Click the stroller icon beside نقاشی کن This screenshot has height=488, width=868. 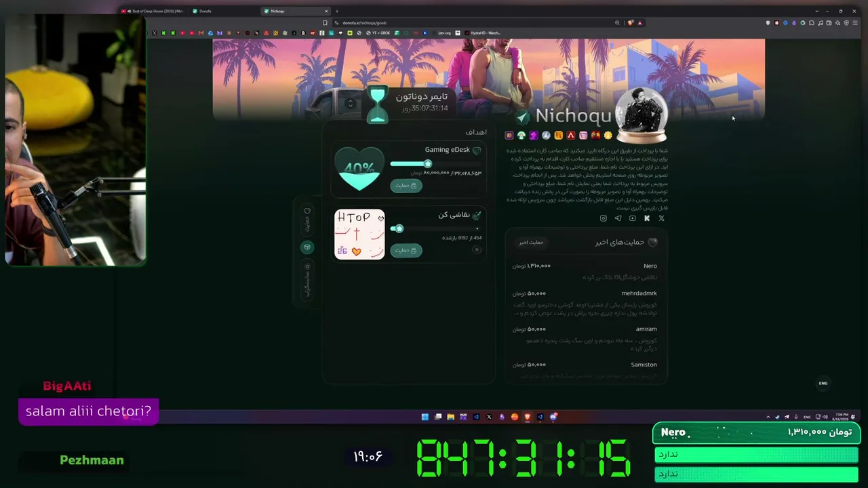[x=477, y=216]
